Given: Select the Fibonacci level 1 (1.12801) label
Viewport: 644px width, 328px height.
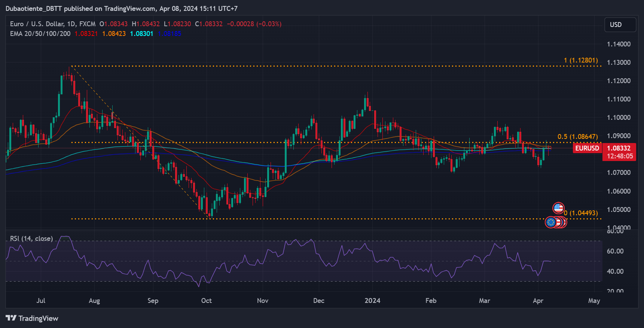Looking at the screenshot, I should click(x=581, y=60).
